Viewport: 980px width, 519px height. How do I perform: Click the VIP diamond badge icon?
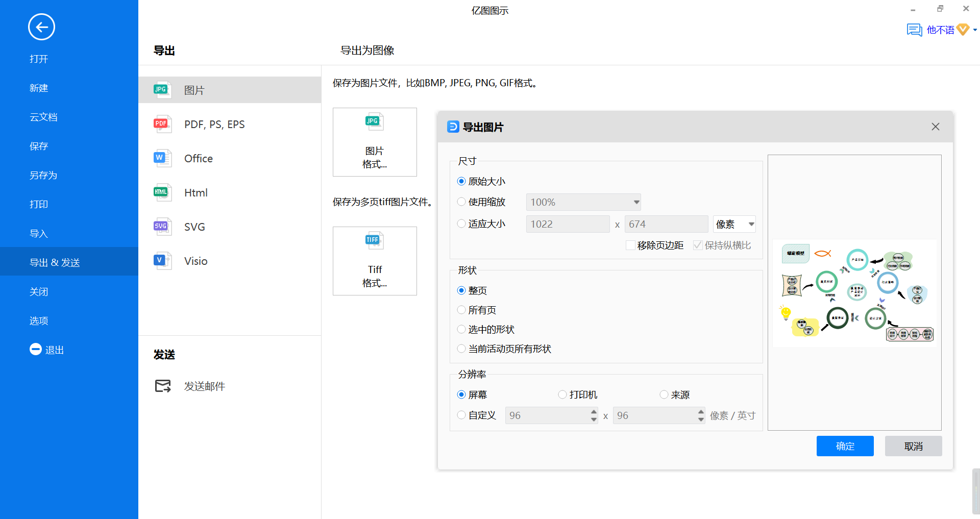pos(963,30)
